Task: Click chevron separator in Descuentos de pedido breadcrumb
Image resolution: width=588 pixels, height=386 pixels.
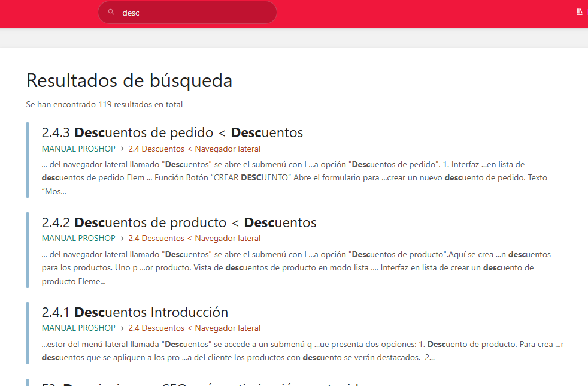Action: [x=122, y=149]
